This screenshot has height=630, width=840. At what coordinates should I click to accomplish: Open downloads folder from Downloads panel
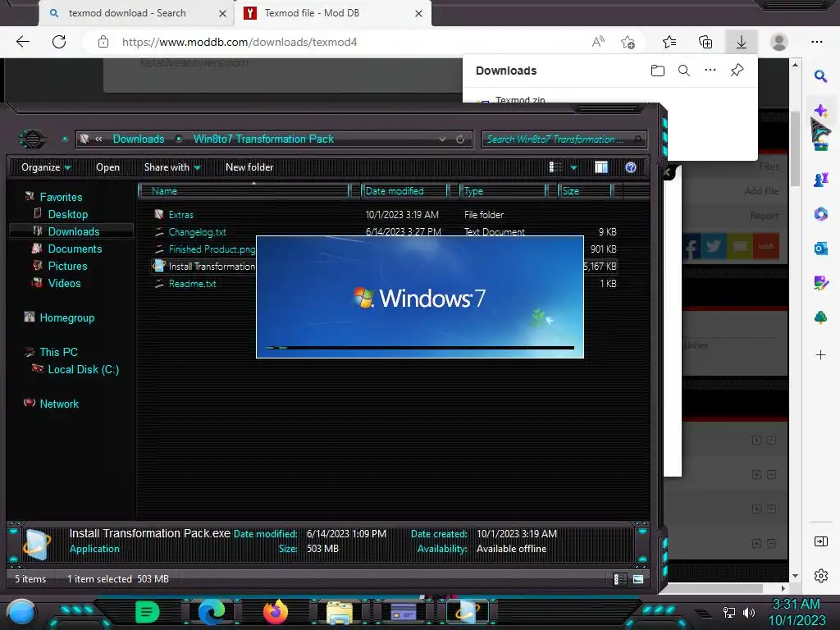[x=658, y=71]
